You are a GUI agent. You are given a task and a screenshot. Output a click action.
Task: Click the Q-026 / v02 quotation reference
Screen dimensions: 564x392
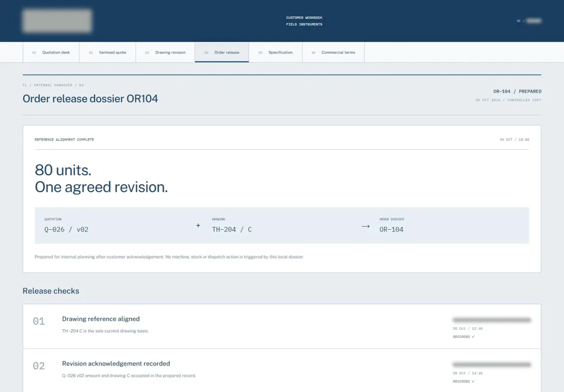point(66,230)
